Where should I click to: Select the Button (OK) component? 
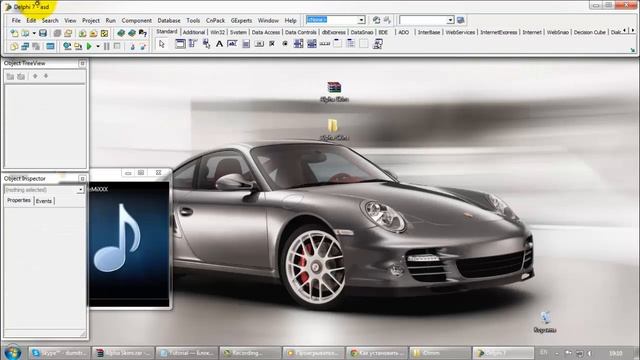[x=259, y=44]
